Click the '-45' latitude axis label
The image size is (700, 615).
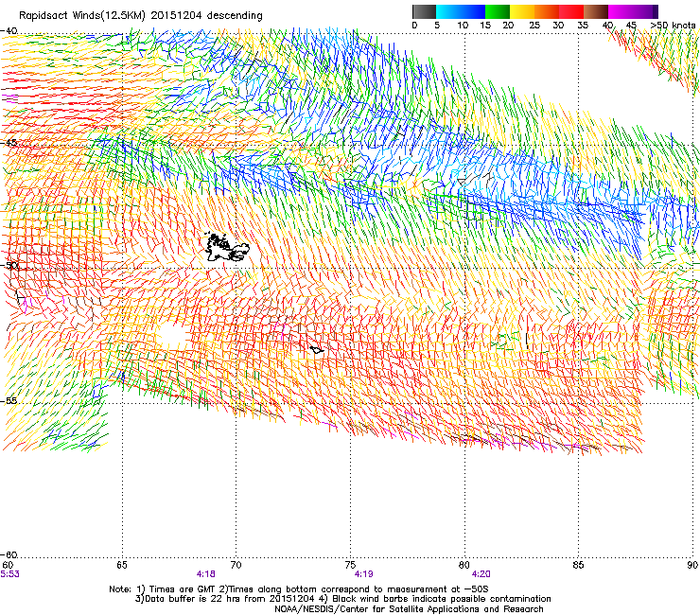click(9, 143)
